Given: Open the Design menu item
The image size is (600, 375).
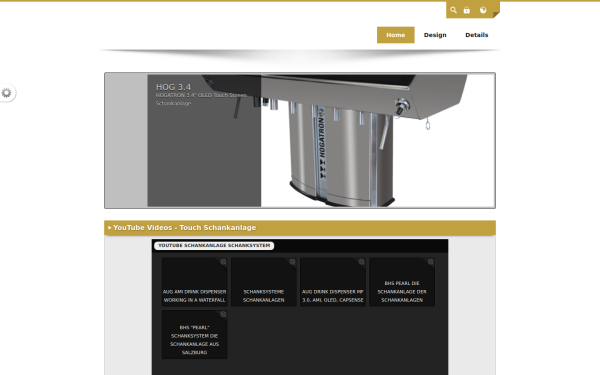Looking at the screenshot, I should [435, 35].
